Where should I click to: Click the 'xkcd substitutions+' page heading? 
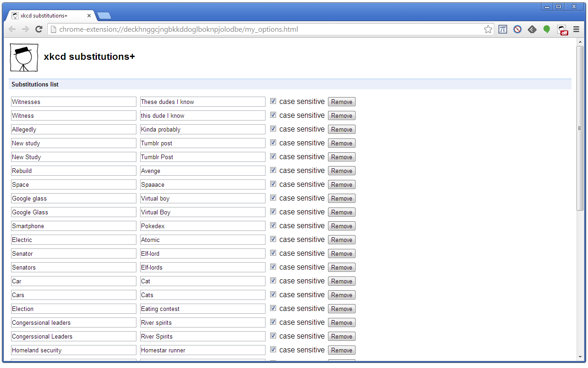89,57
